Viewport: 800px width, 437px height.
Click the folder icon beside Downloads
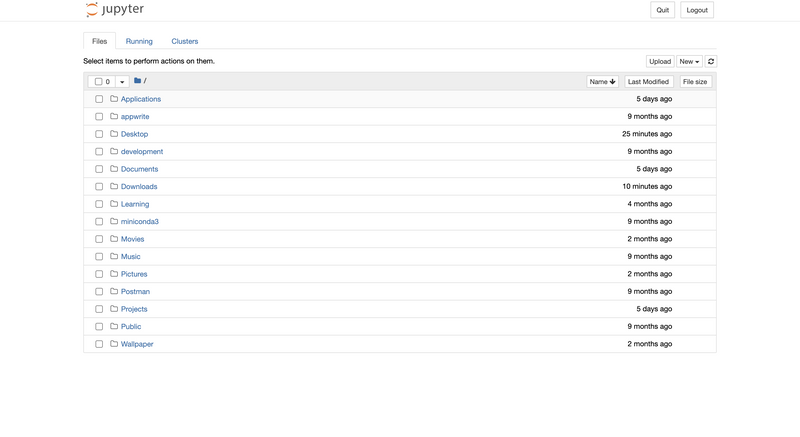click(114, 187)
